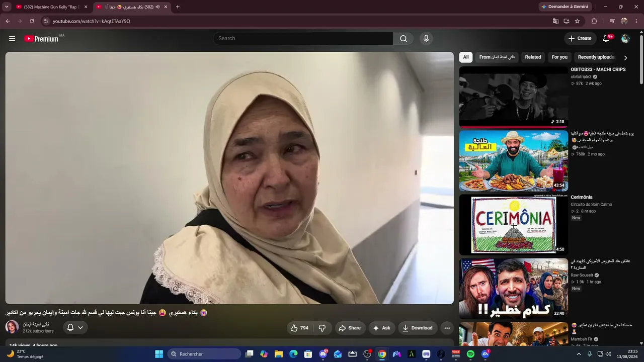The image size is (644, 362).
Task: Open the obitotriple3 channel link
Action: (x=581, y=77)
